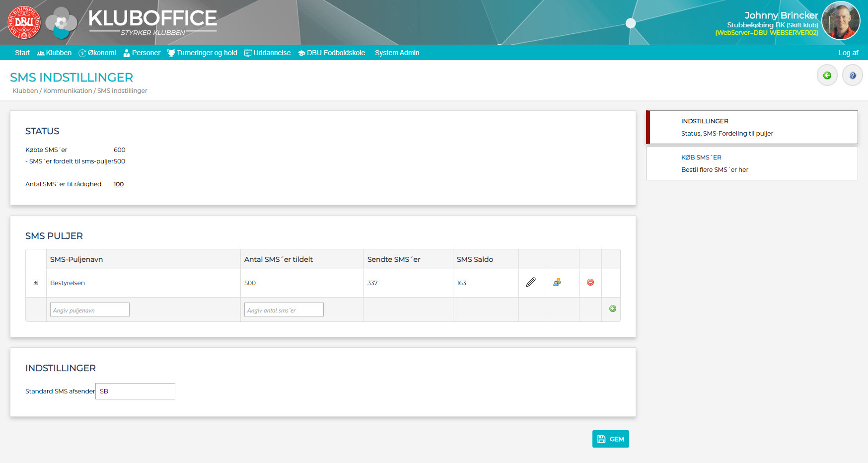Open the Personer menu
This screenshot has height=463, width=868.
[142, 53]
